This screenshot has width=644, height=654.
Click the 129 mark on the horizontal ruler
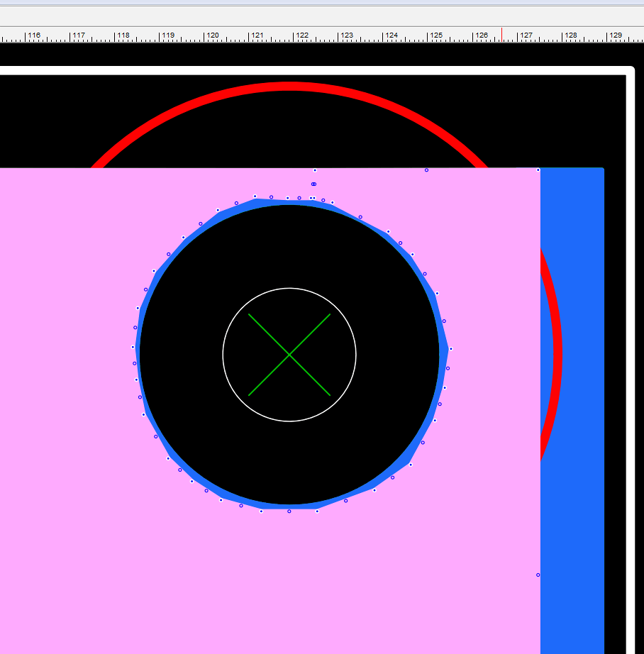(608, 35)
